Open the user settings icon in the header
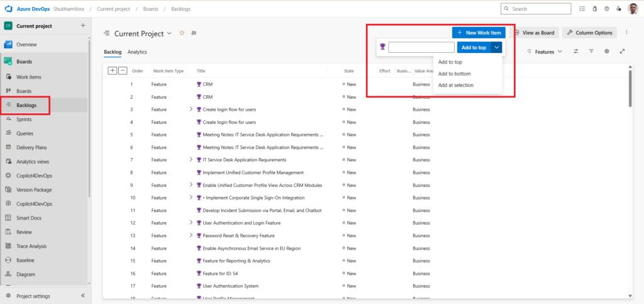 619,9
